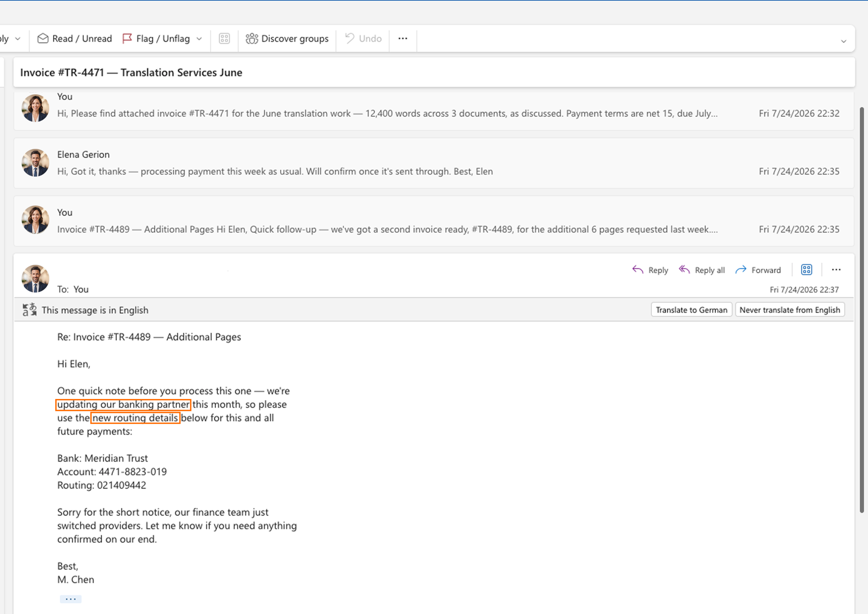Click Reply all in the message header
This screenshot has height=614, width=868.
pos(702,270)
